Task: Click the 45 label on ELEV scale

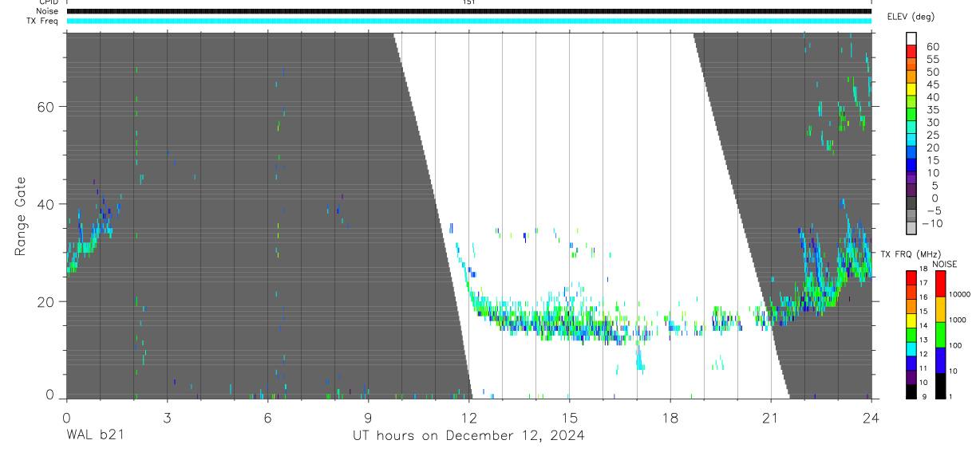Action: click(931, 85)
